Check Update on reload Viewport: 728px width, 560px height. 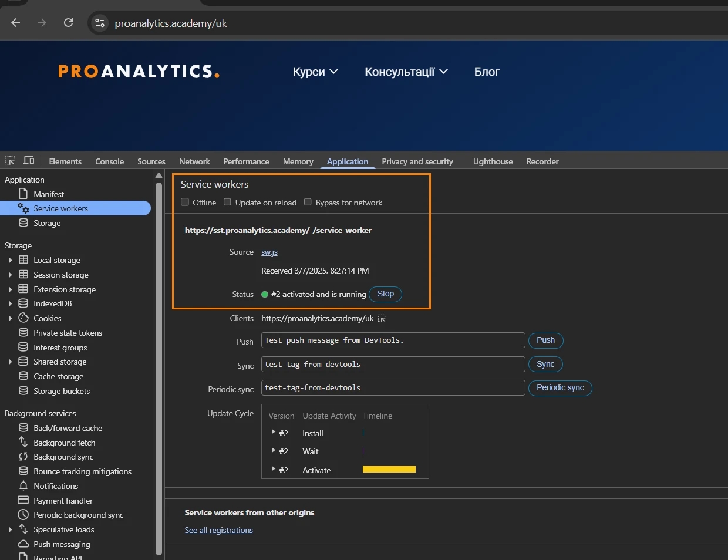[x=227, y=202]
